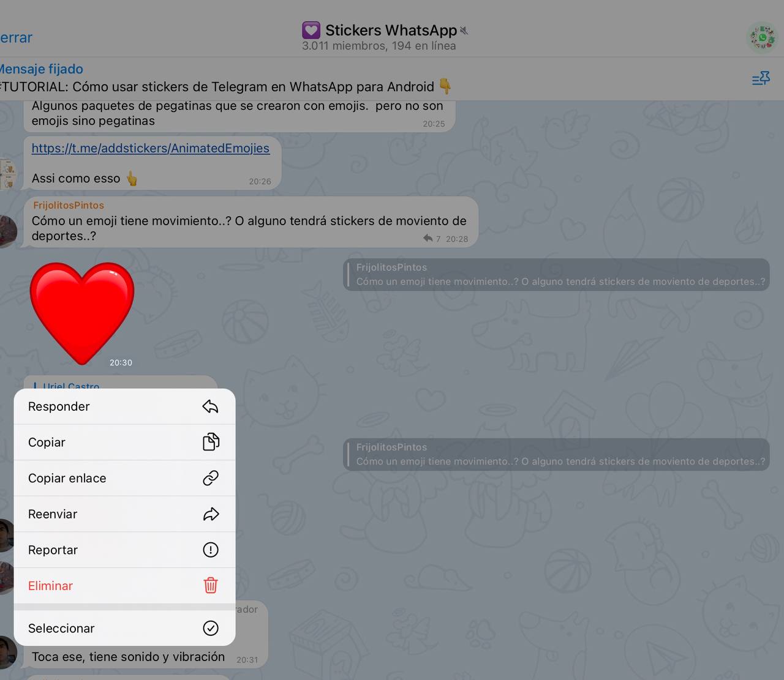Click the avatar beside the FrijolitosPintos message
Screen dimensions: 784x680
7,231
